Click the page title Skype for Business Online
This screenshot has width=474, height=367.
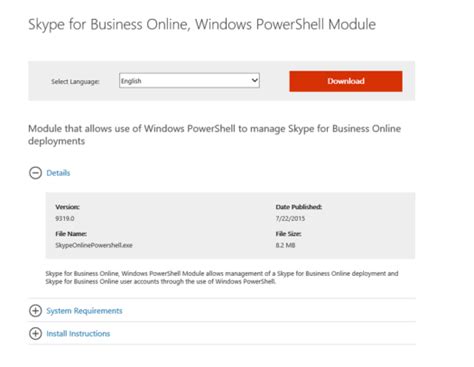202,24
